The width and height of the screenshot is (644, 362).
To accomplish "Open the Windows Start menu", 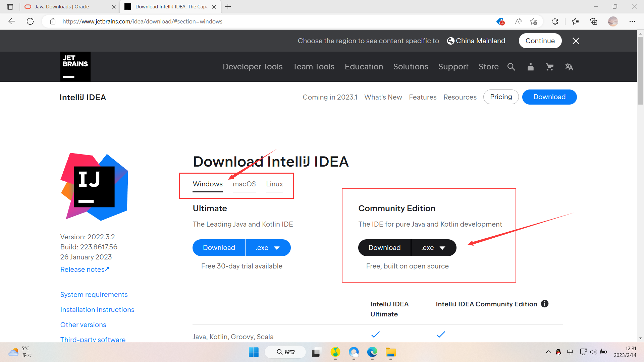I will [254, 352].
